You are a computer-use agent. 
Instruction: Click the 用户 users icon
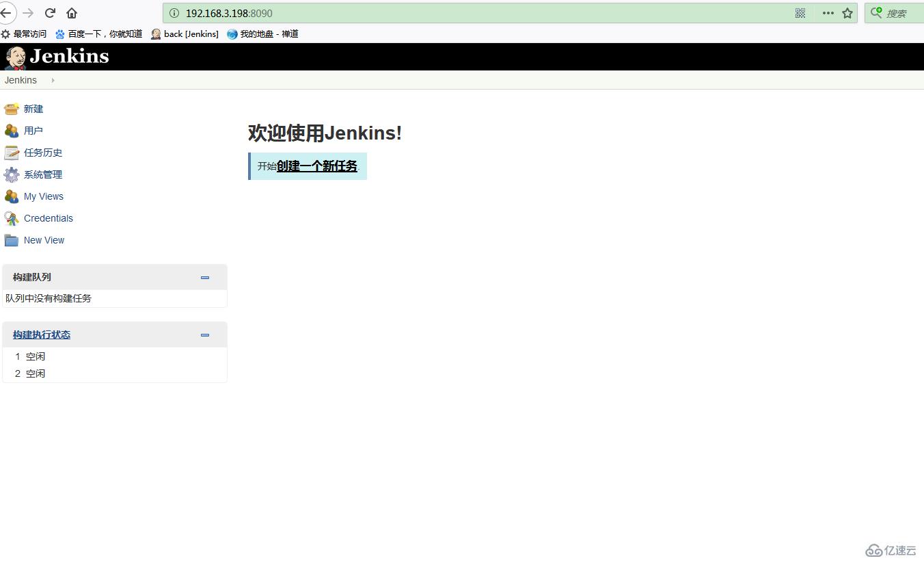click(x=12, y=131)
